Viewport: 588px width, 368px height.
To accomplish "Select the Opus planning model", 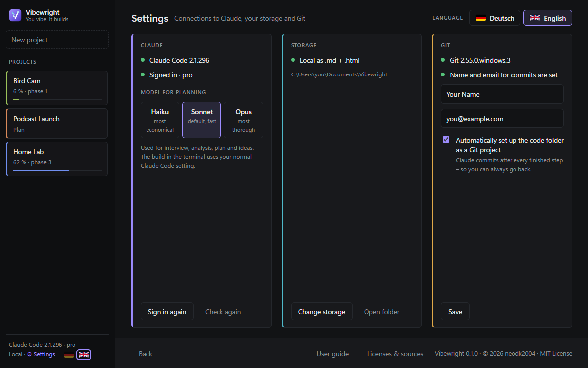I will 243,120.
